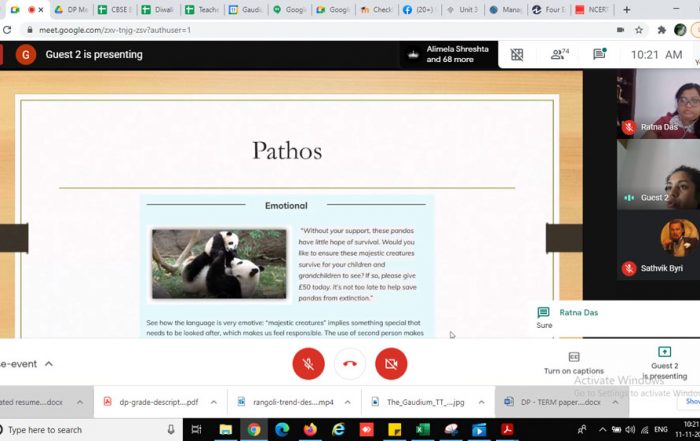Image resolution: width=700 pixels, height=441 pixels.
Task: Switch to the Unit 3 tab
Action: (464, 9)
